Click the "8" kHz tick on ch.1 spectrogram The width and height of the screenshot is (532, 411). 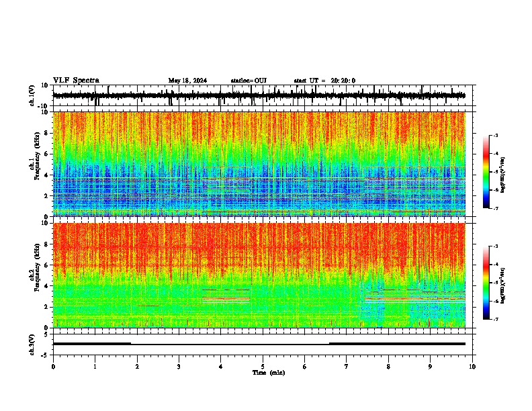[46, 133]
